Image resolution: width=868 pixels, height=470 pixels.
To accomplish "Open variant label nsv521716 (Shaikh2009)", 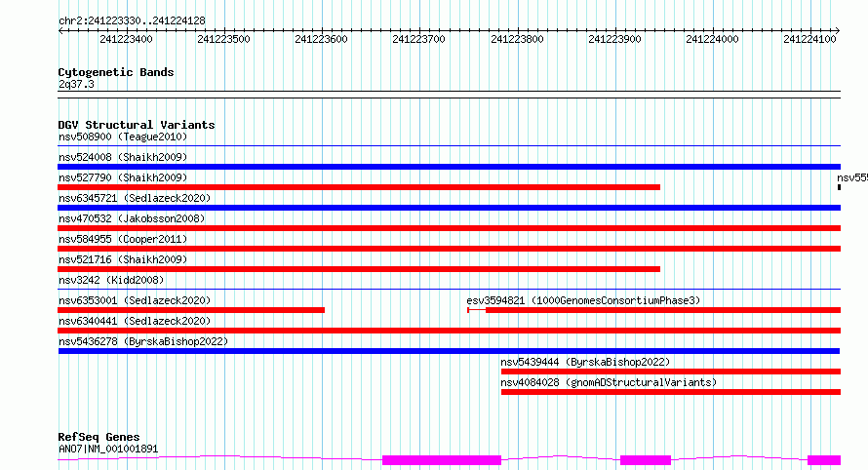I will 123,259.
